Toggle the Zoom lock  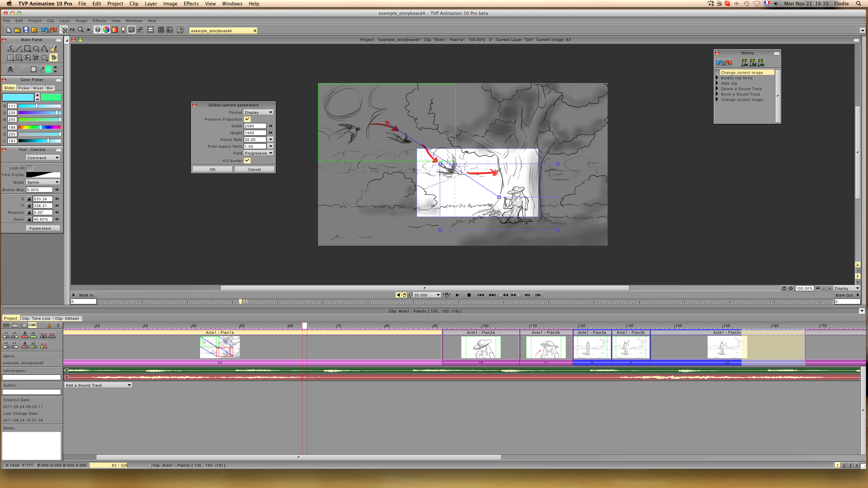point(29,219)
